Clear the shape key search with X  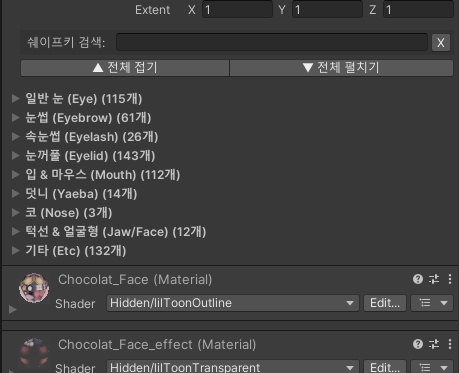(441, 43)
